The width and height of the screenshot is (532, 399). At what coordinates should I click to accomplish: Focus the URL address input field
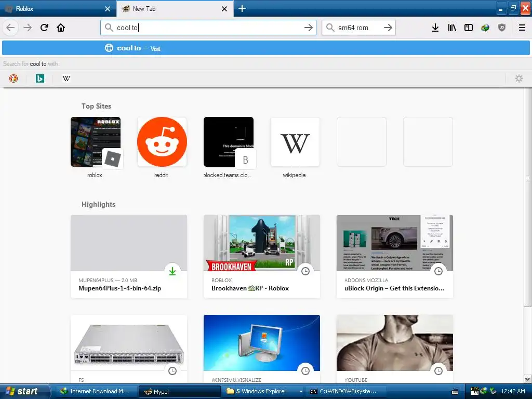pyautogui.click(x=208, y=28)
